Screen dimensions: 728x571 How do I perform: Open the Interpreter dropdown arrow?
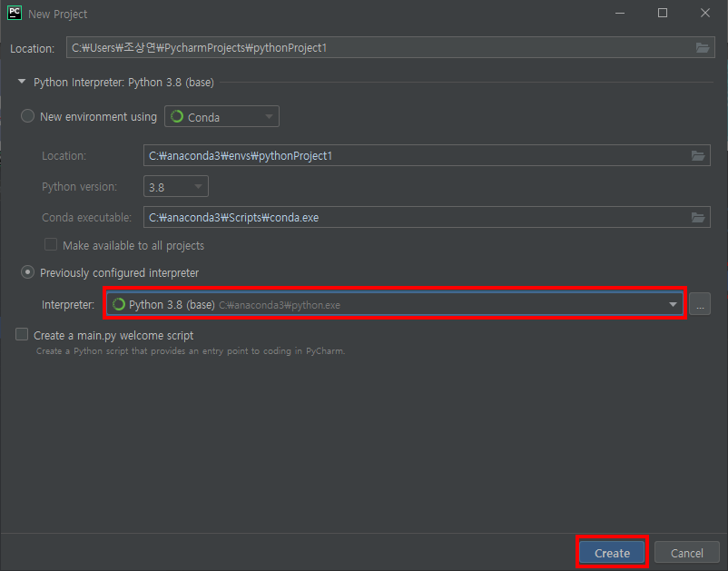pos(673,304)
